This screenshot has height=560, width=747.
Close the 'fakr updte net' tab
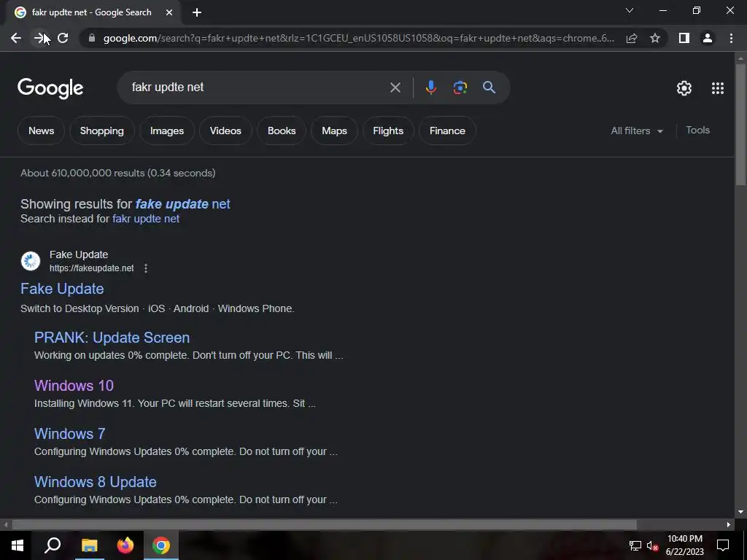pos(169,13)
